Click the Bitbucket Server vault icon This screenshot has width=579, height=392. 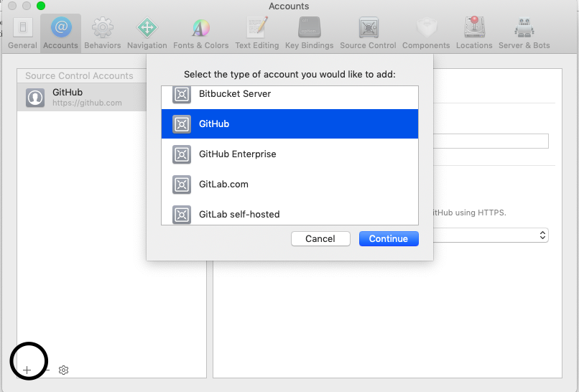[x=182, y=95]
